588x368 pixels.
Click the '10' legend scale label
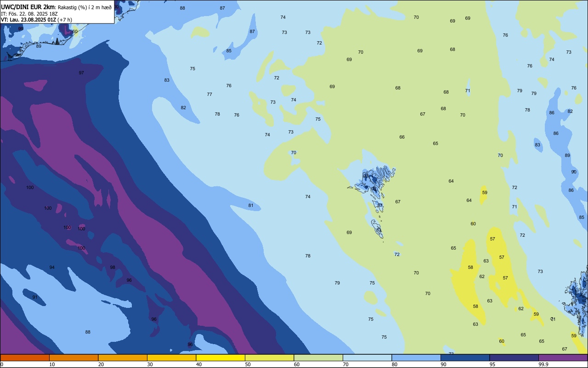52,364
